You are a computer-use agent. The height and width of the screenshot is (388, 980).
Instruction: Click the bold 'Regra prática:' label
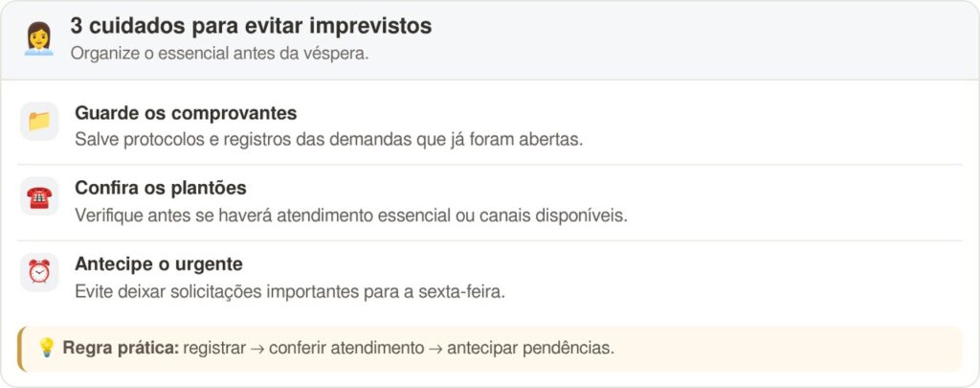click(122, 348)
